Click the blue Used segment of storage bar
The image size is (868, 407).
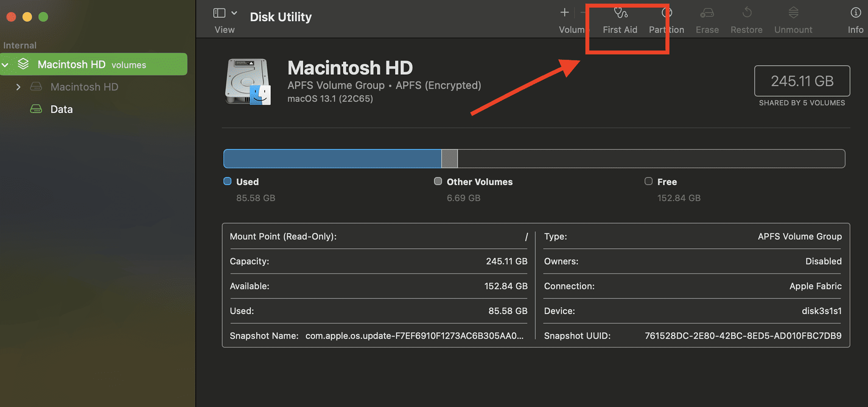tap(331, 158)
